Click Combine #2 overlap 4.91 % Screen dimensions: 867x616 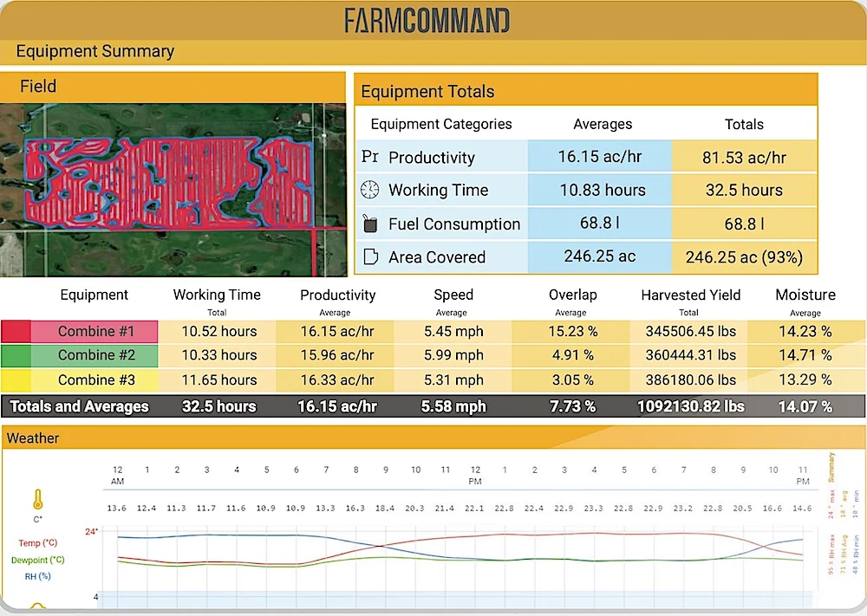coord(573,355)
